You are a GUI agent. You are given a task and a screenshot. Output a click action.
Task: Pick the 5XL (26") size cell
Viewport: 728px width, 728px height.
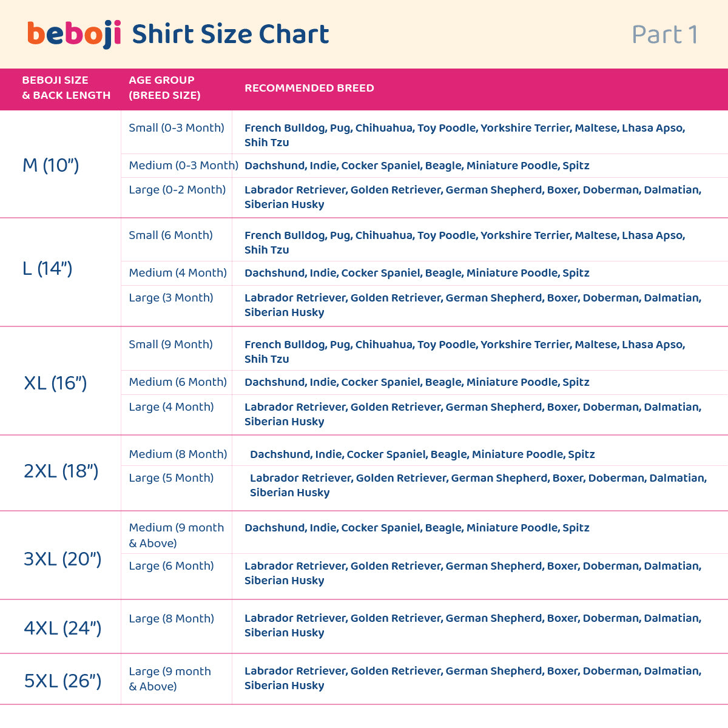click(62, 681)
